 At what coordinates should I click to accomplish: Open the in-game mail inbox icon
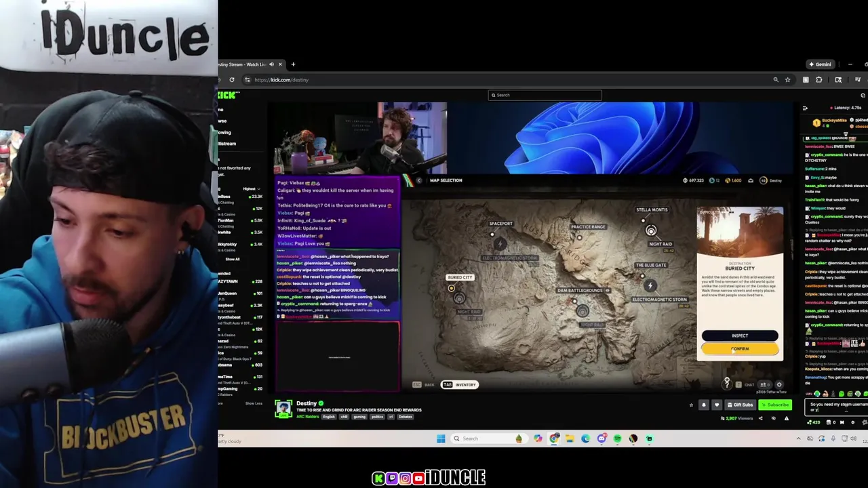[x=751, y=180]
